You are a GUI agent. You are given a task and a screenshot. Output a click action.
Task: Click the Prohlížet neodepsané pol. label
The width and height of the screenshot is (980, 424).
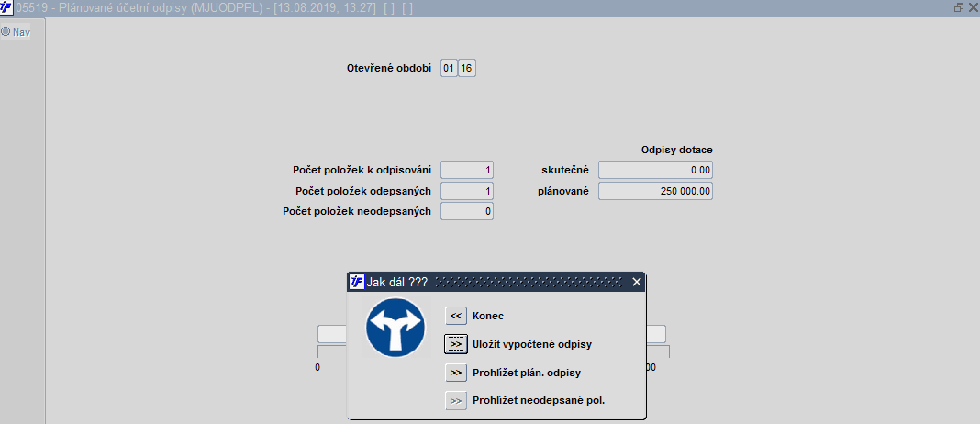pos(539,400)
